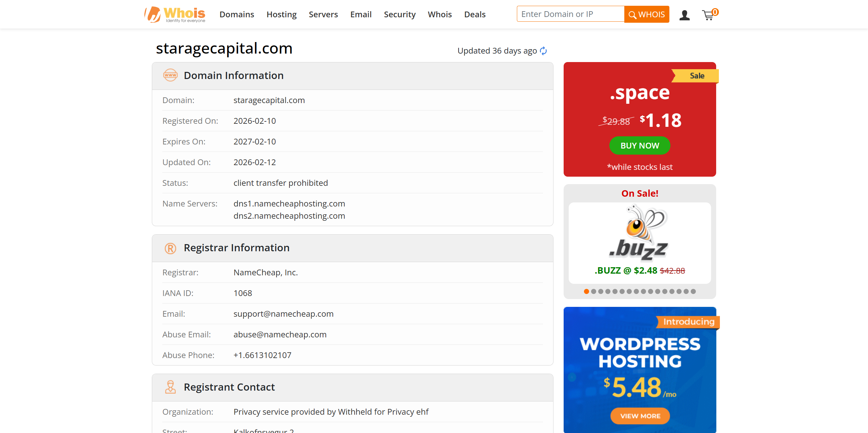Select the first orange carousel dot
Screen dimensions: 868x433
[x=586, y=291]
